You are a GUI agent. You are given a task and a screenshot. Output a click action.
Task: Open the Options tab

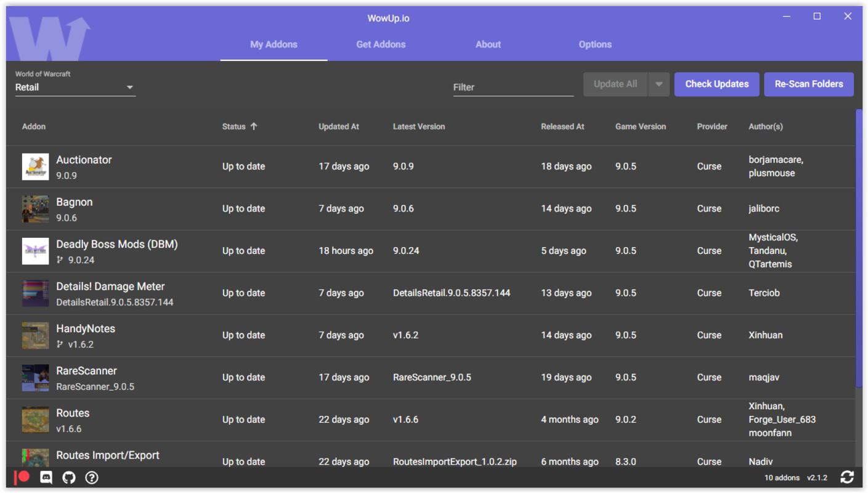click(x=595, y=44)
